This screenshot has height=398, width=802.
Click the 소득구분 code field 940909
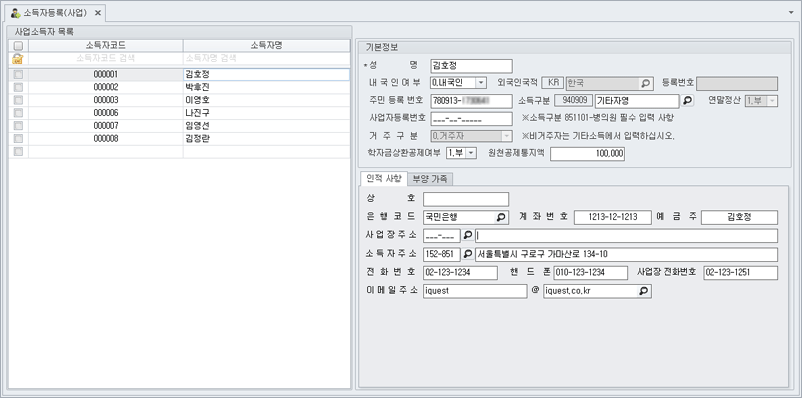coord(574,101)
